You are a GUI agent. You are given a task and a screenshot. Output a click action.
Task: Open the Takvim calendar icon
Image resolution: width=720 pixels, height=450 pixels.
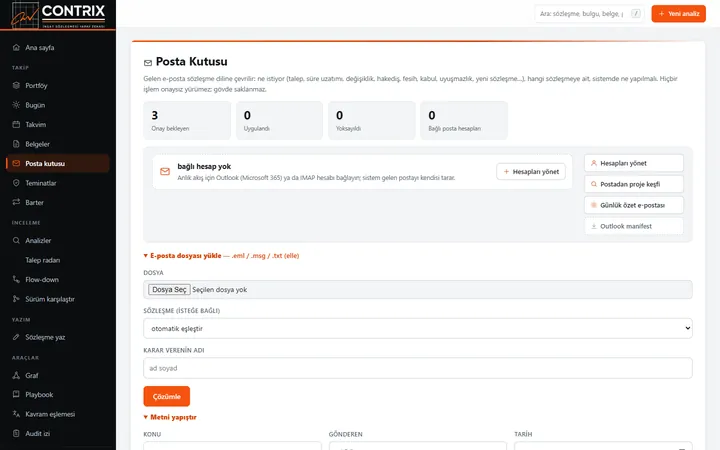[16, 124]
